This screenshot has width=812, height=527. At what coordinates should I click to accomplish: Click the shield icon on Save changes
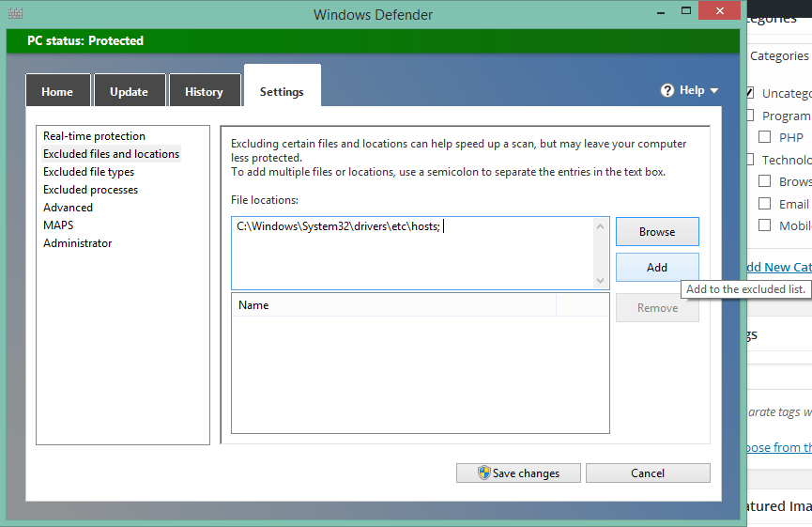tap(483, 473)
